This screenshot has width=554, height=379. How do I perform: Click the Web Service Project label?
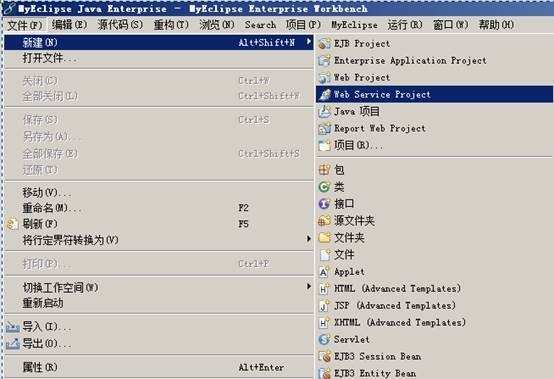point(382,95)
